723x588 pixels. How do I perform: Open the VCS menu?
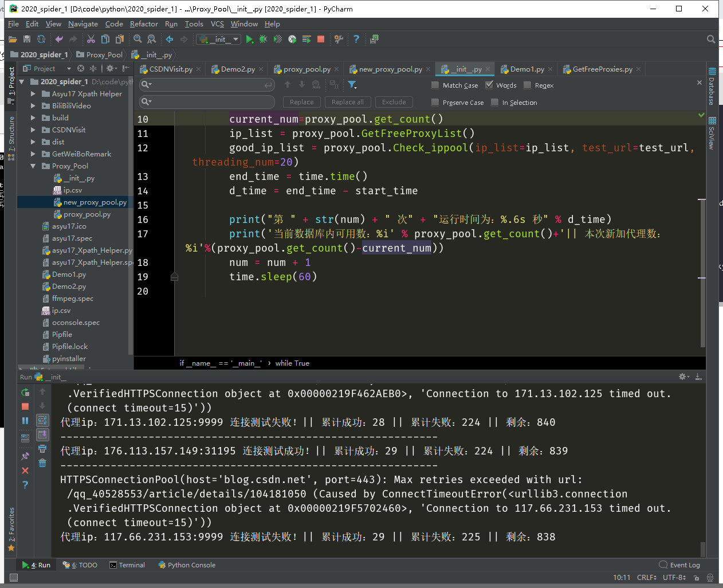(217, 24)
